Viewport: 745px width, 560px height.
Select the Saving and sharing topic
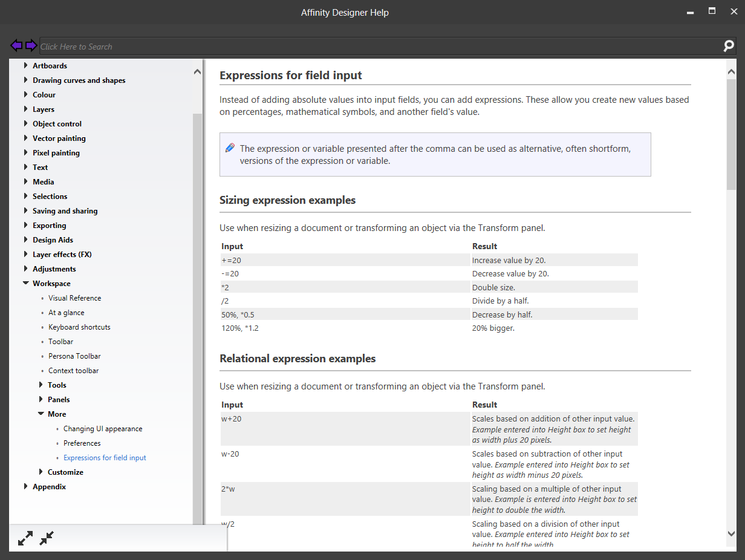point(65,211)
